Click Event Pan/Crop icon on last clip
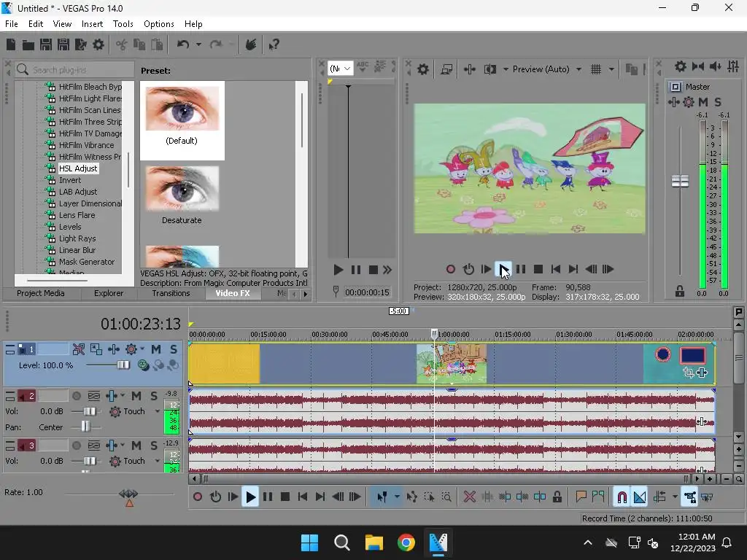The height and width of the screenshot is (560, 747). pyautogui.click(x=688, y=373)
